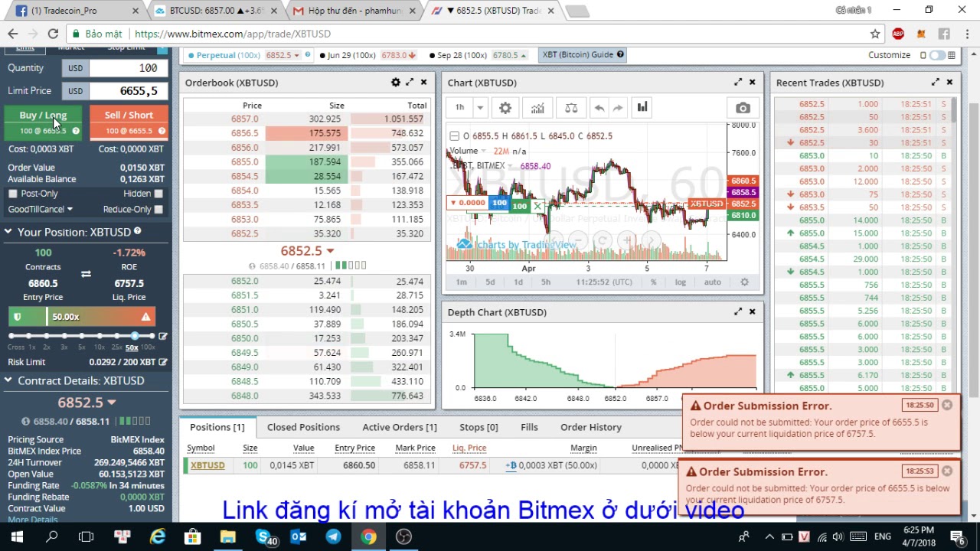Click the chart compare scales icon
The width and height of the screenshot is (980, 551).
pyautogui.click(x=571, y=108)
